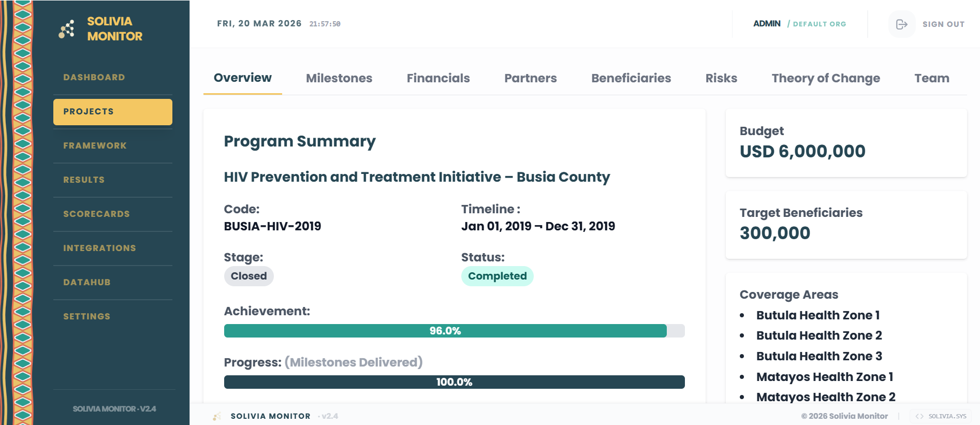Click the Completed status badge

(497, 276)
